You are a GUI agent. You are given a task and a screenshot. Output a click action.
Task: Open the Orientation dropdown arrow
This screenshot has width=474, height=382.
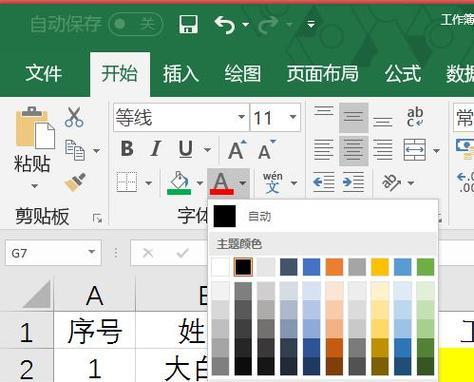[411, 183]
